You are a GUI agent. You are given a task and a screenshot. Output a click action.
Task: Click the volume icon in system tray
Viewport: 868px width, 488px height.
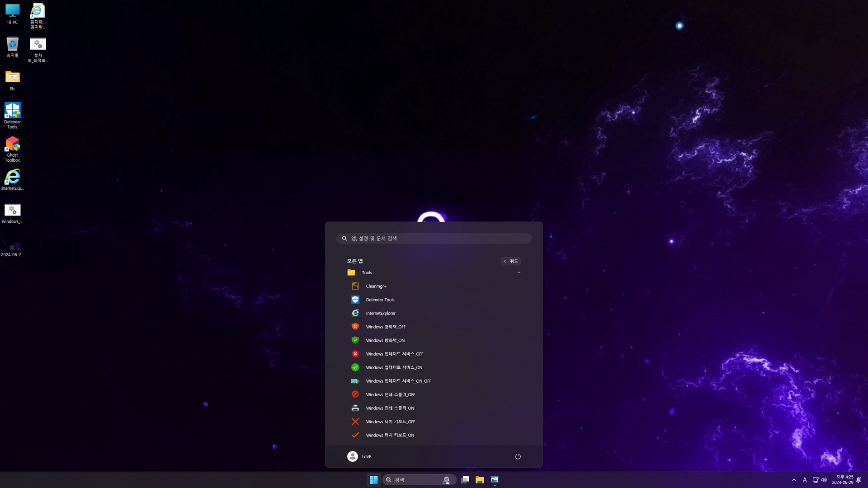[824, 480]
